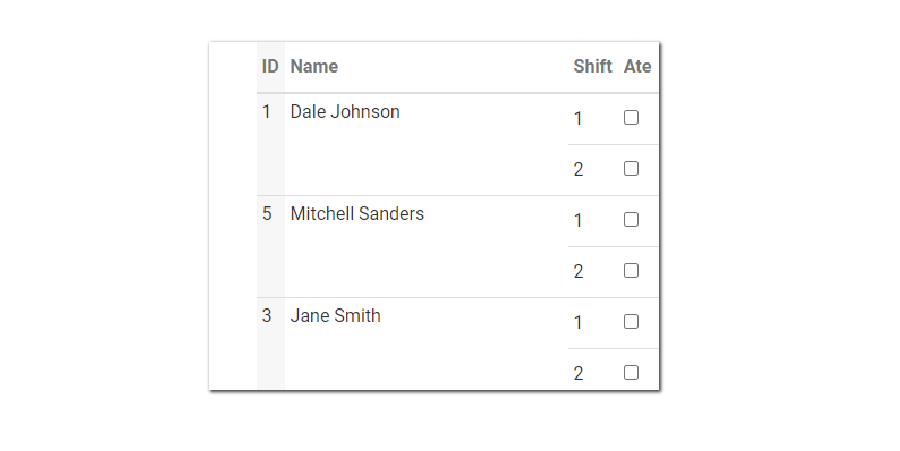Tick Ate checkbox for Mitchell Sanders shift 2

point(631,271)
